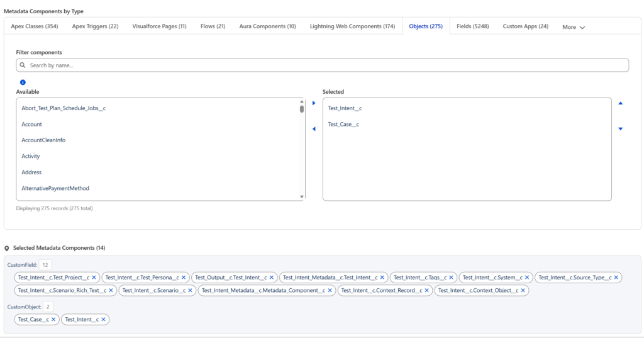Click the Available list scrollbar down arrow
644x338 pixels.
pyautogui.click(x=302, y=197)
